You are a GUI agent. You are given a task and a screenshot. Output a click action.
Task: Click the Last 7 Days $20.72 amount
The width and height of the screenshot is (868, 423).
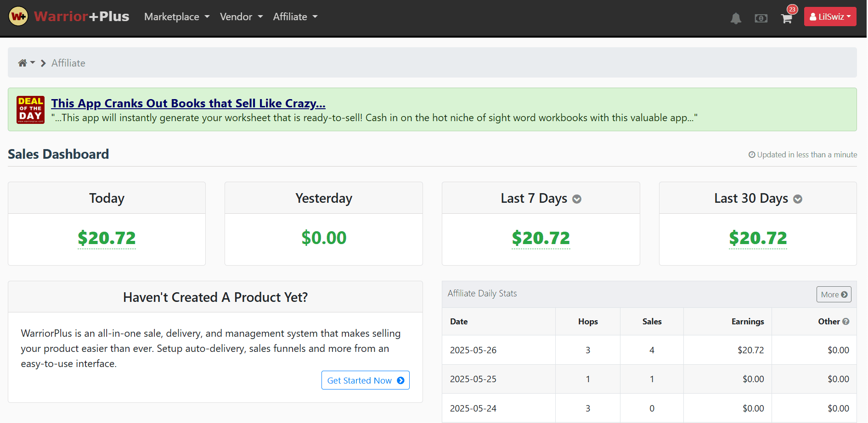click(541, 238)
